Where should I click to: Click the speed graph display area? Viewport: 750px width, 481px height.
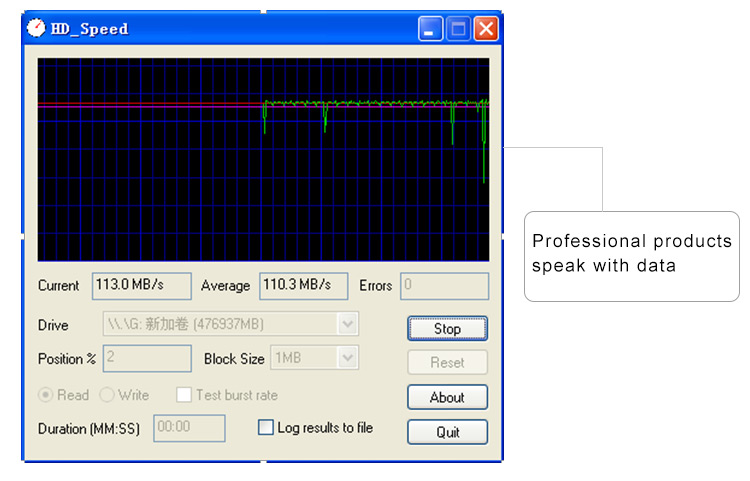[264, 160]
